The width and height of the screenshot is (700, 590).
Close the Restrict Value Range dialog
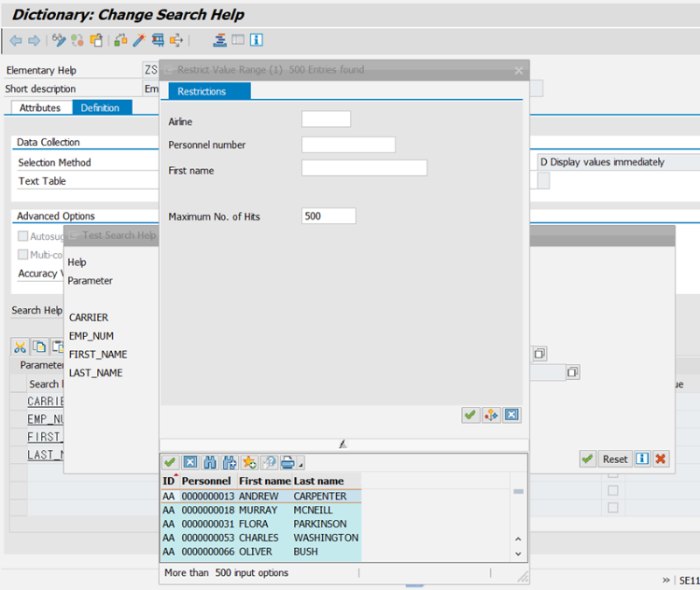518,70
